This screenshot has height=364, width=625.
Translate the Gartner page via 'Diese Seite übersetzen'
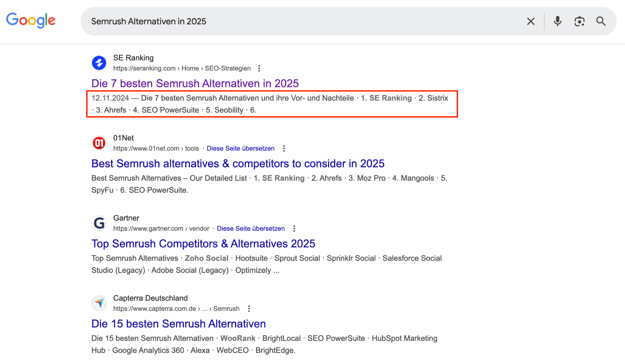coord(251,229)
